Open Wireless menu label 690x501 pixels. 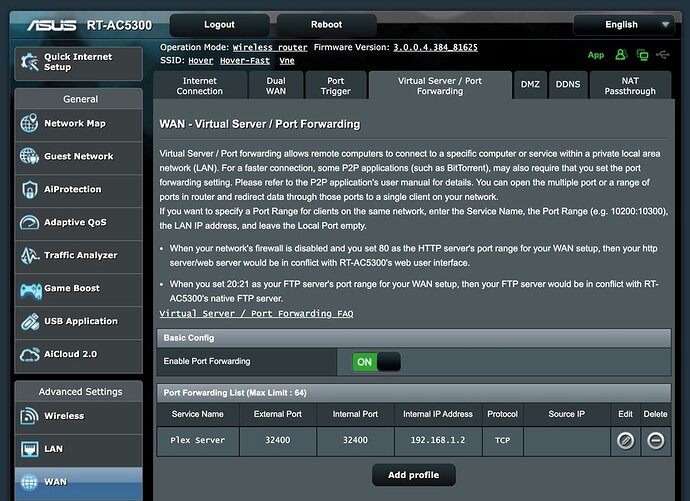(x=64, y=416)
